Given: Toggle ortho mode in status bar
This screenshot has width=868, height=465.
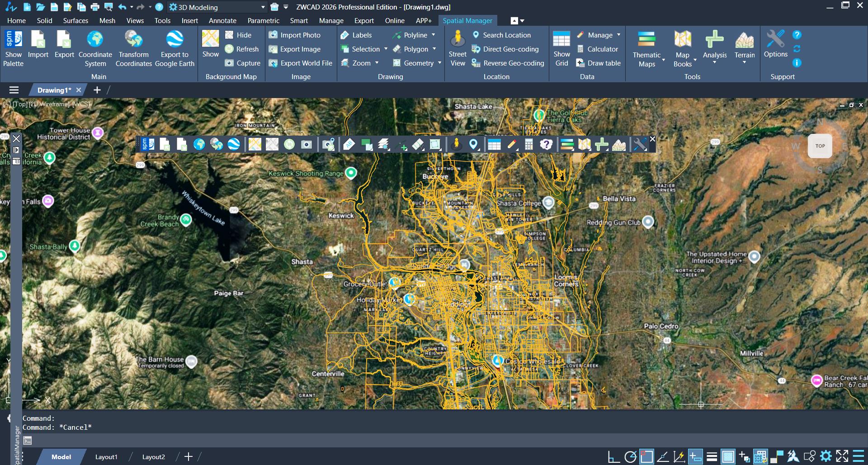Looking at the screenshot, I should 613,456.
